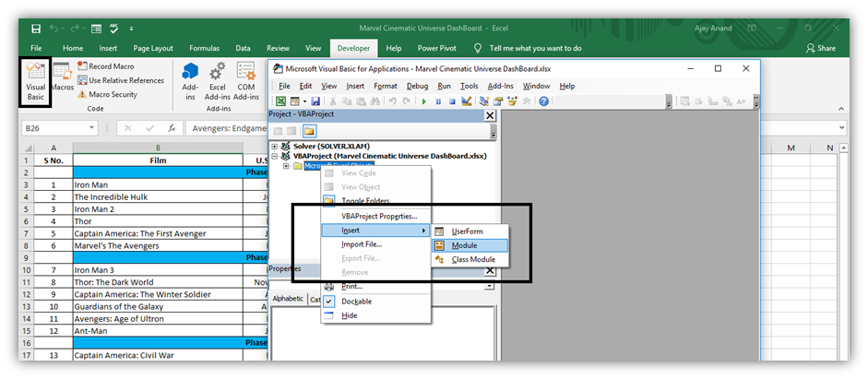Open the Macros dialog in Excel ribbon
868x379 pixels.
(62, 77)
